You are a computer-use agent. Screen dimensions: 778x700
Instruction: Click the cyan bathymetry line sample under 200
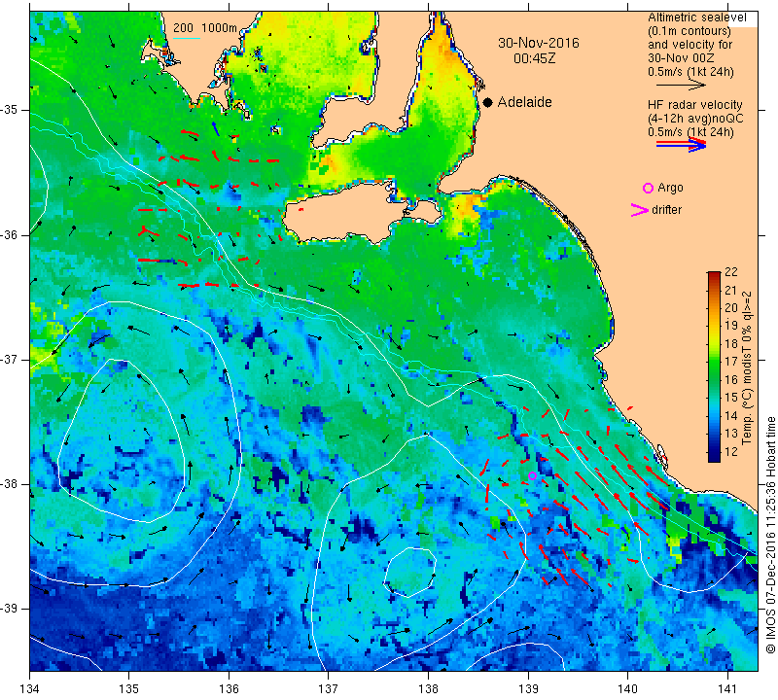186,38
